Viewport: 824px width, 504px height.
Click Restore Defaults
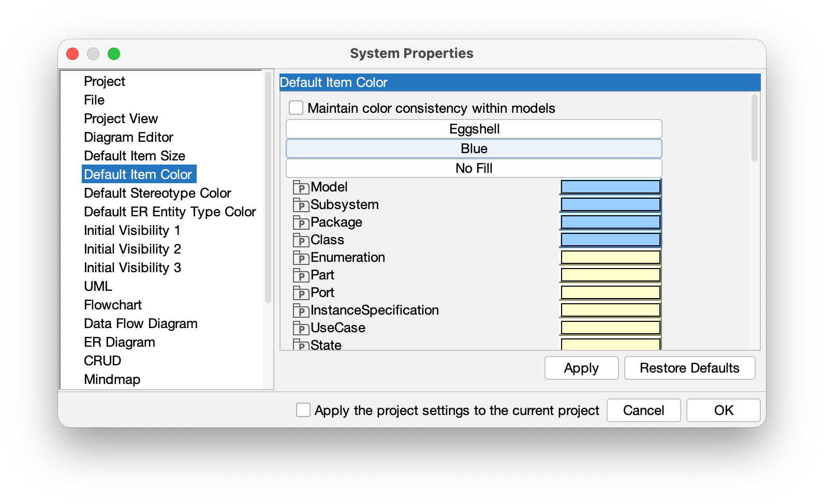pyautogui.click(x=690, y=368)
